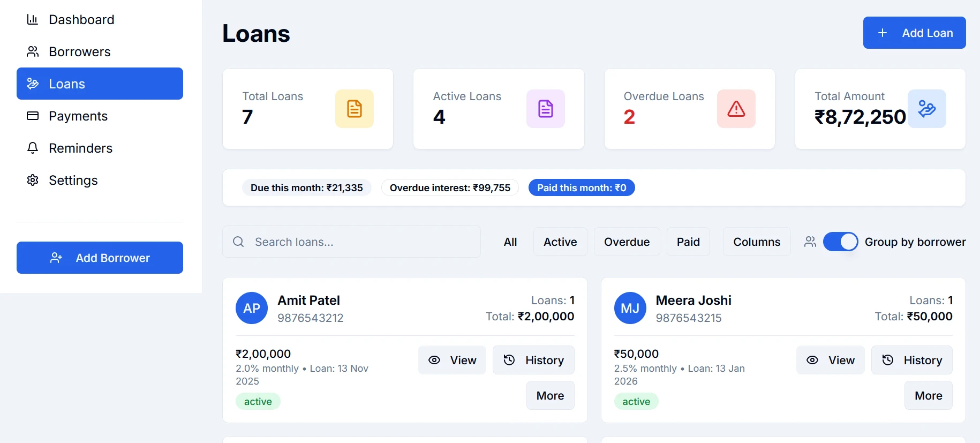Click the ₹2,00,000 loan amount
Viewport: 980px width, 443px height.
(x=263, y=354)
